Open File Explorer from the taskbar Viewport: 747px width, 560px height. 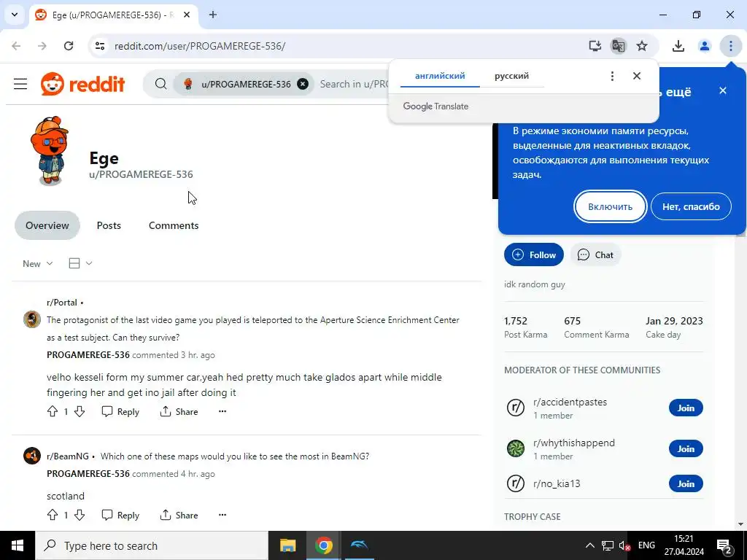[x=287, y=545]
